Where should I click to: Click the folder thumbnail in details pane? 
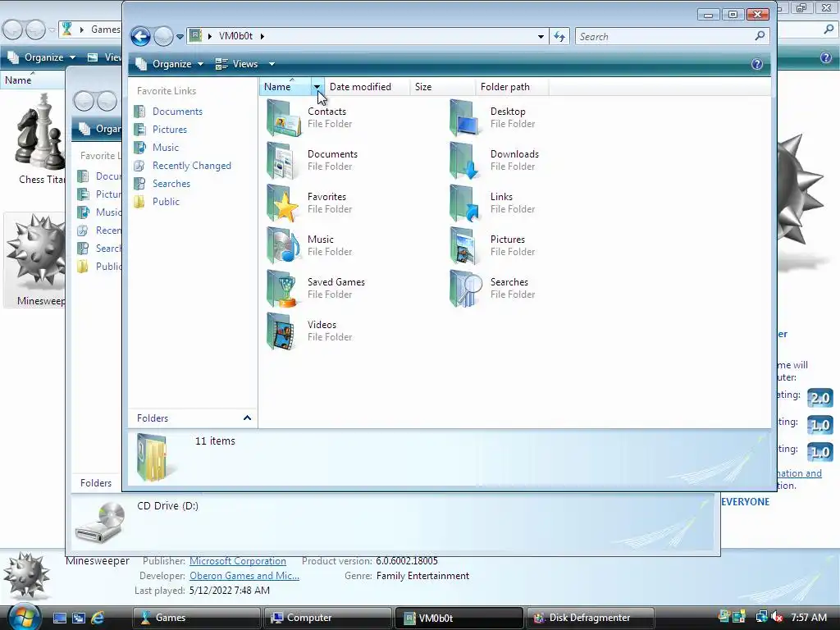(154, 458)
